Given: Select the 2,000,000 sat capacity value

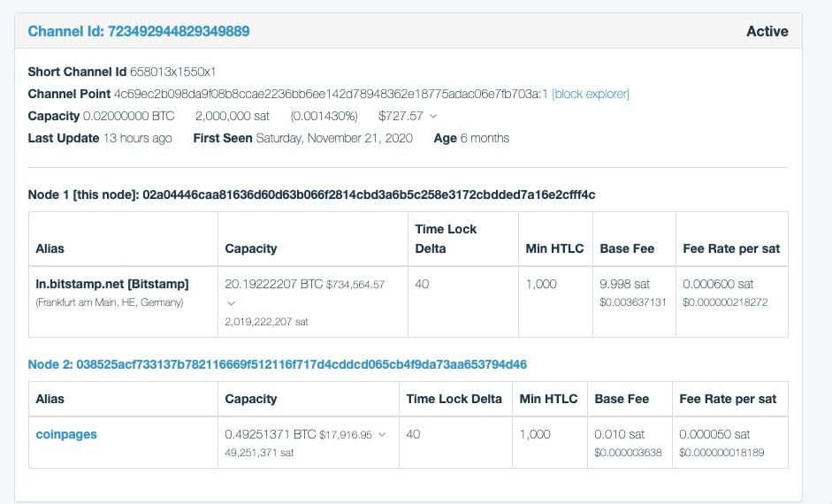Looking at the screenshot, I should pyautogui.click(x=233, y=116).
